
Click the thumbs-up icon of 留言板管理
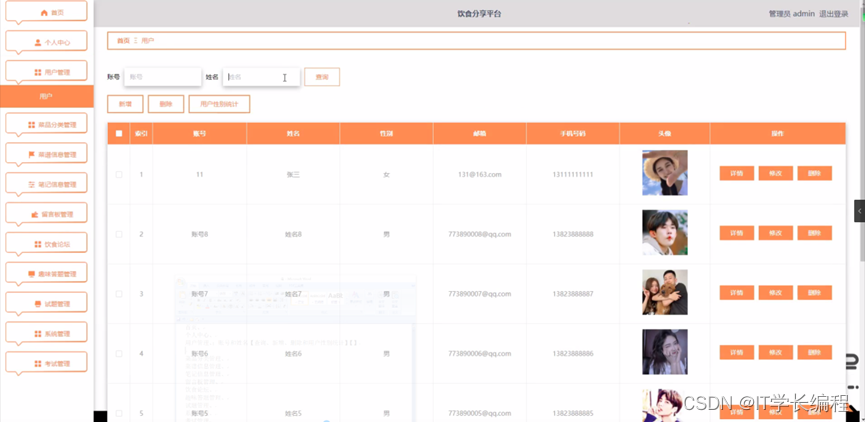[35, 215]
